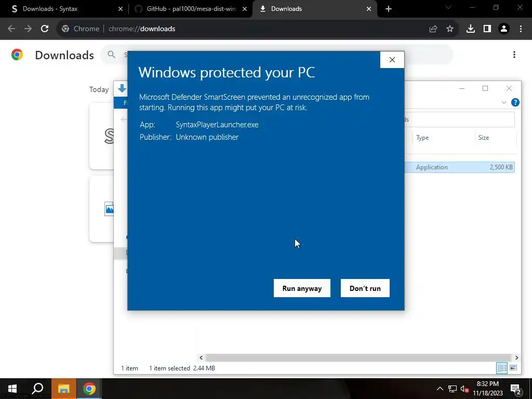Bookmark this page with star icon
Image resolution: width=532 pixels, height=399 pixels.
(450, 29)
